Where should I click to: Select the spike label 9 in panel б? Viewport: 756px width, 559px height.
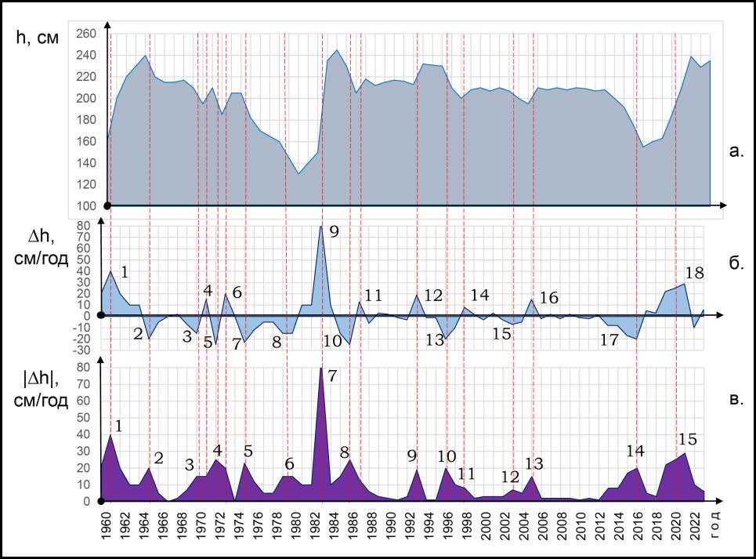click(x=334, y=231)
